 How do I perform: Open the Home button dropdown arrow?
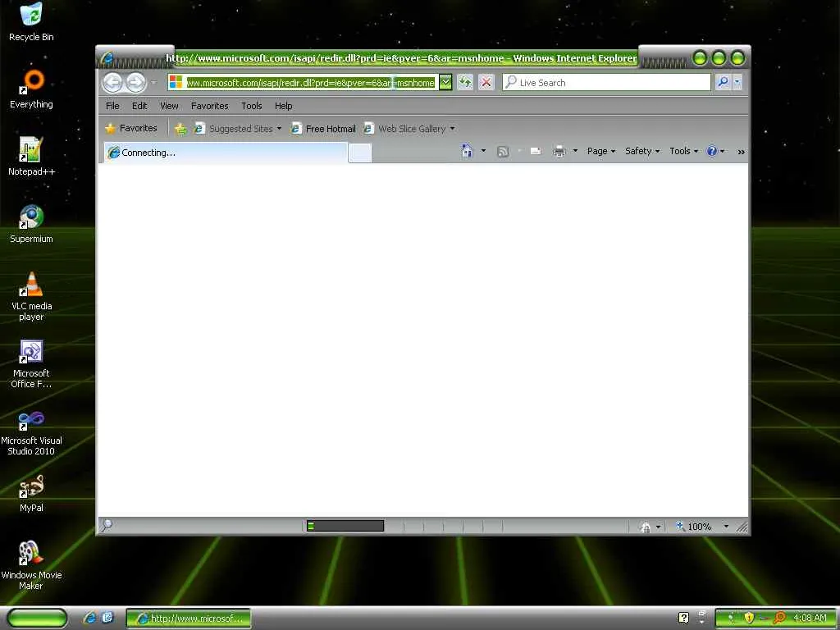coord(483,151)
